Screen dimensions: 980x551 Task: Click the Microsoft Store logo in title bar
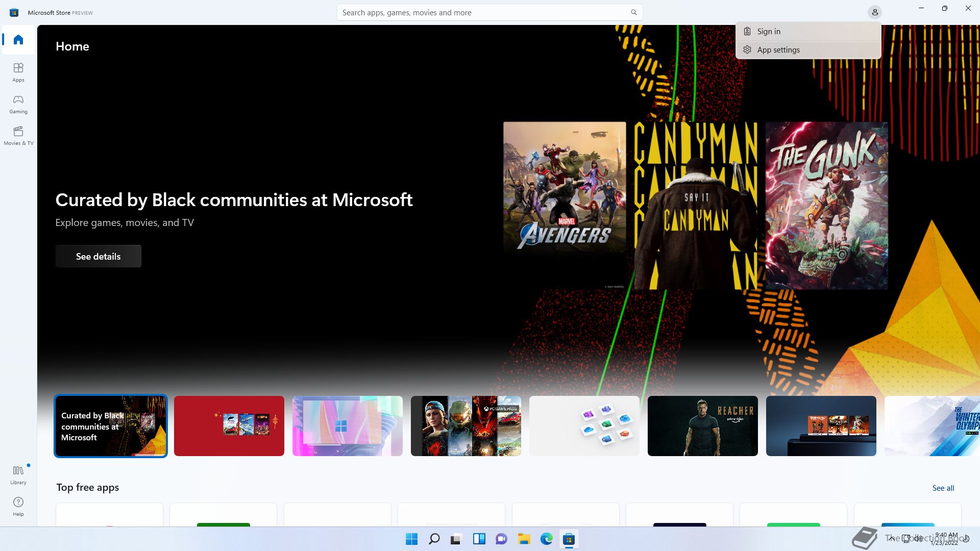coord(14,12)
